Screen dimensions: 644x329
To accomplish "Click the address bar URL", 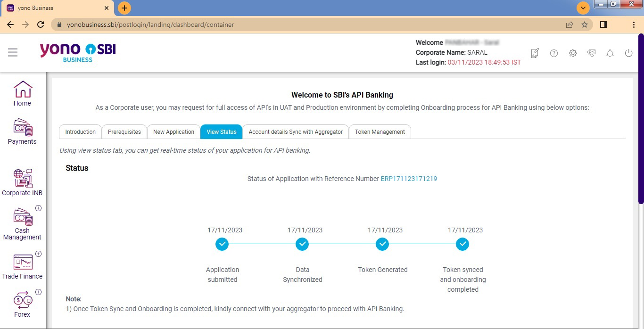I will (150, 25).
